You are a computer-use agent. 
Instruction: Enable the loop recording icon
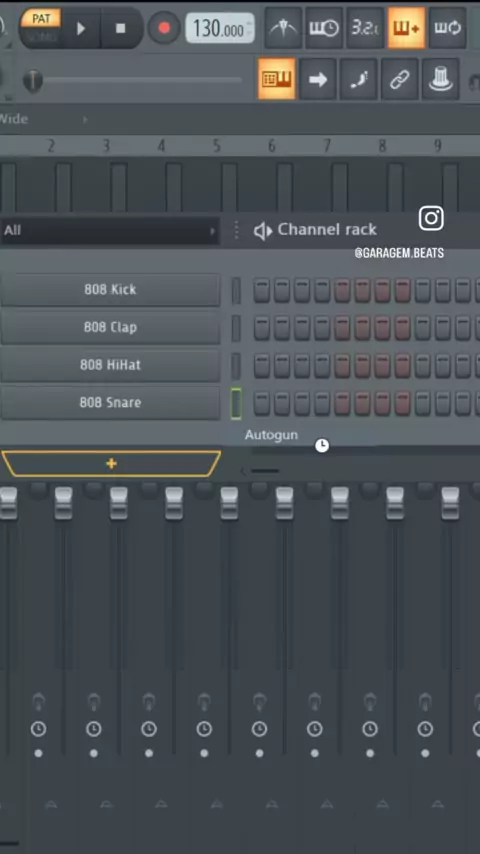click(447, 28)
